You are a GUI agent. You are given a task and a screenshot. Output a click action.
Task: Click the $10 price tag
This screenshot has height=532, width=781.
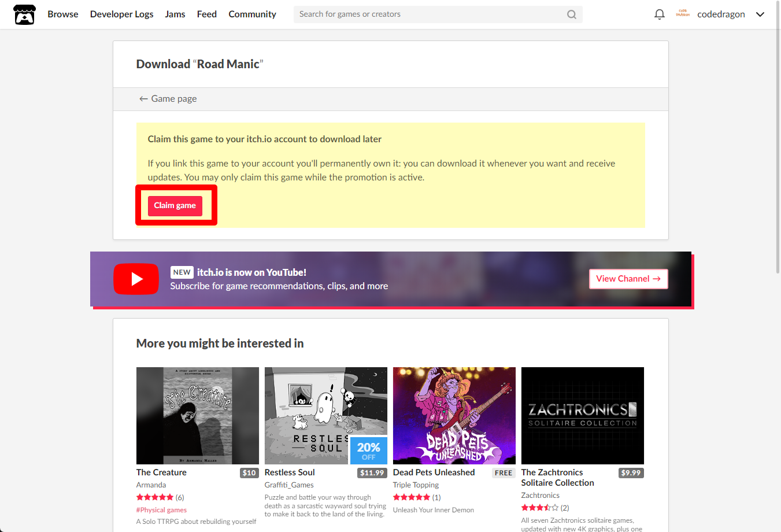pos(249,473)
